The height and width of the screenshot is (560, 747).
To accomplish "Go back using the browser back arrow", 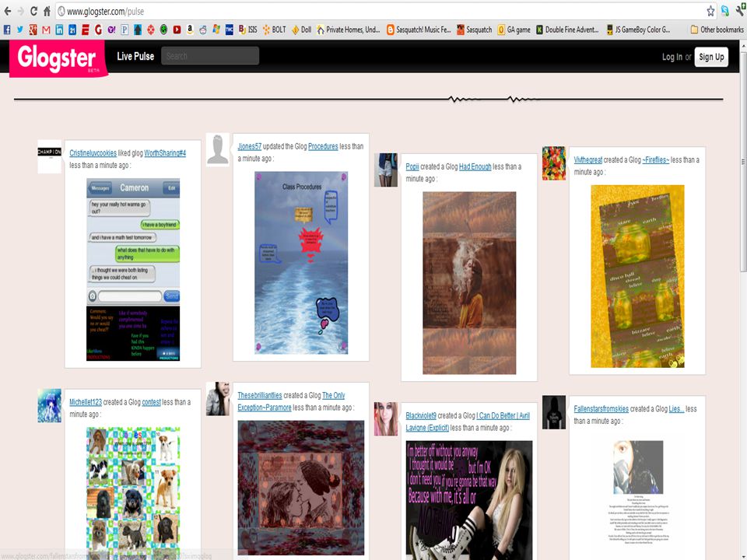I will (x=7, y=11).
